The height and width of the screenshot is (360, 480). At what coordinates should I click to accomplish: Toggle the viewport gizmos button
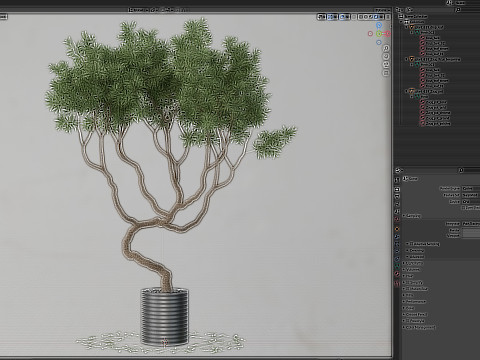pos(330,17)
